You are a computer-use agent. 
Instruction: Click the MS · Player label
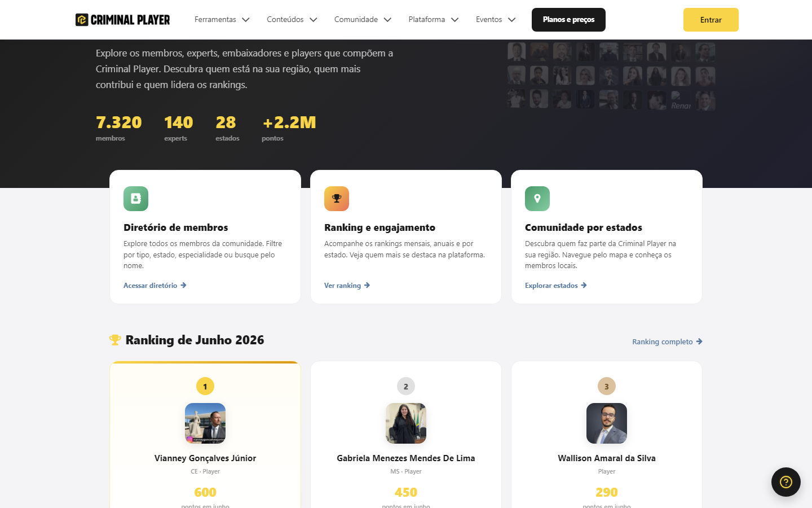(406, 471)
